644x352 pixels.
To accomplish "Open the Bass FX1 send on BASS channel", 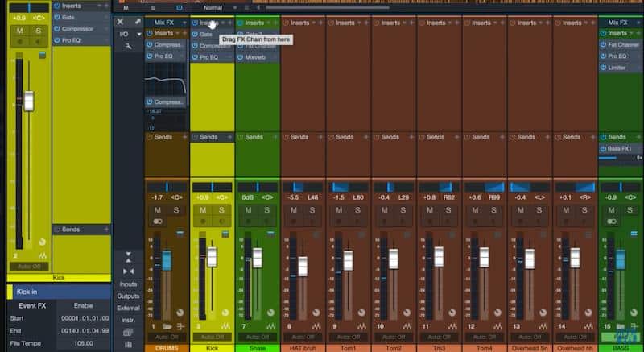I will coord(620,149).
